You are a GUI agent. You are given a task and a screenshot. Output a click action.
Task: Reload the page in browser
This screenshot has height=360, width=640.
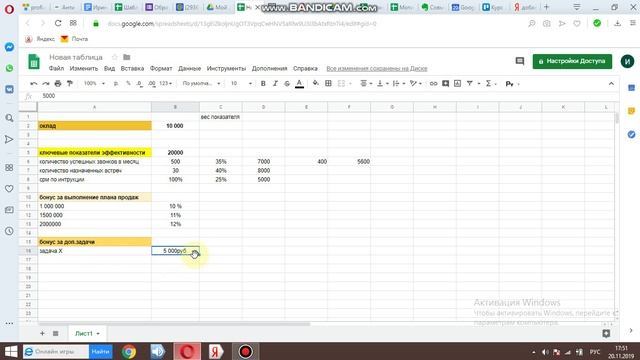(x=58, y=23)
